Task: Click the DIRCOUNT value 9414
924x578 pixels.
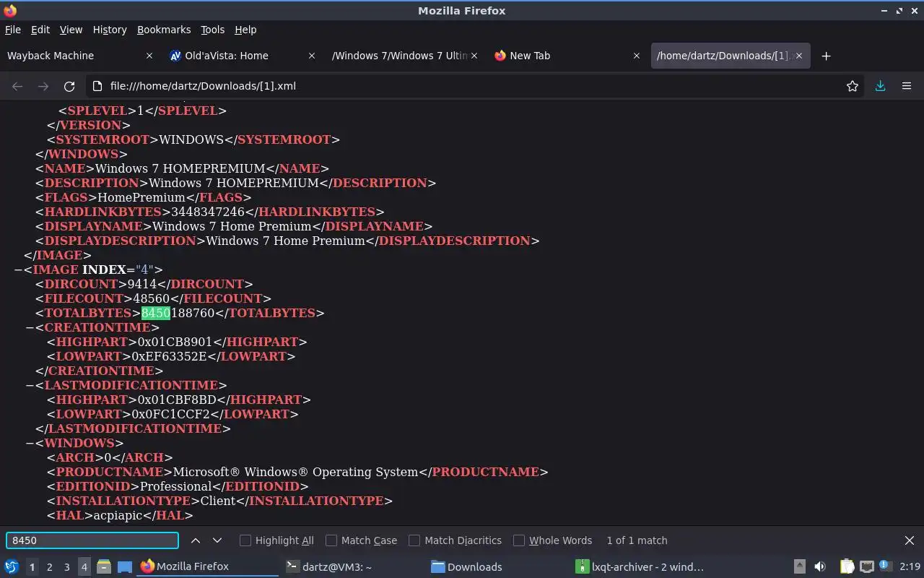Action: click(x=141, y=284)
